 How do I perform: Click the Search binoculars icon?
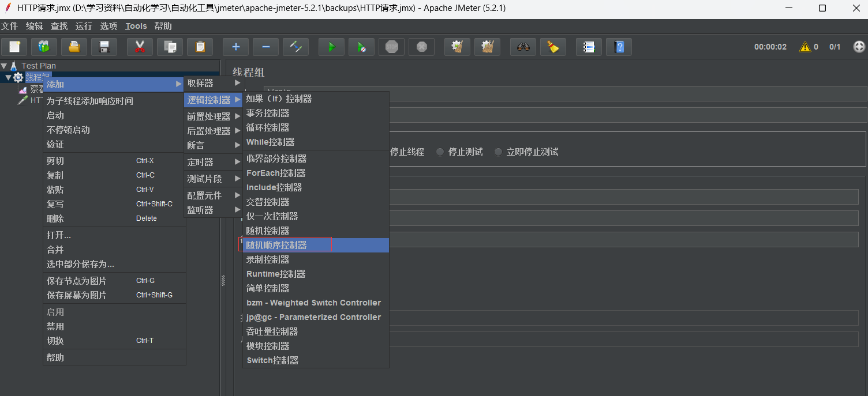(x=523, y=47)
